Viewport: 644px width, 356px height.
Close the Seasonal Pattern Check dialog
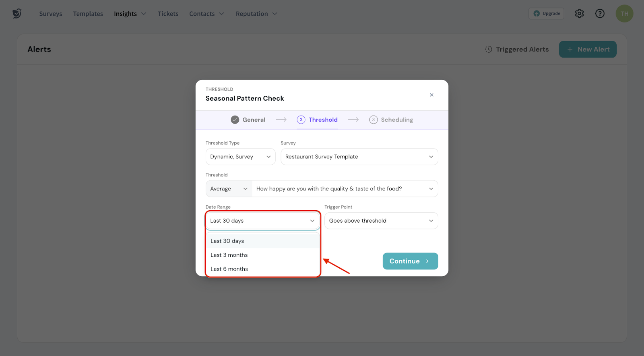coord(431,95)
